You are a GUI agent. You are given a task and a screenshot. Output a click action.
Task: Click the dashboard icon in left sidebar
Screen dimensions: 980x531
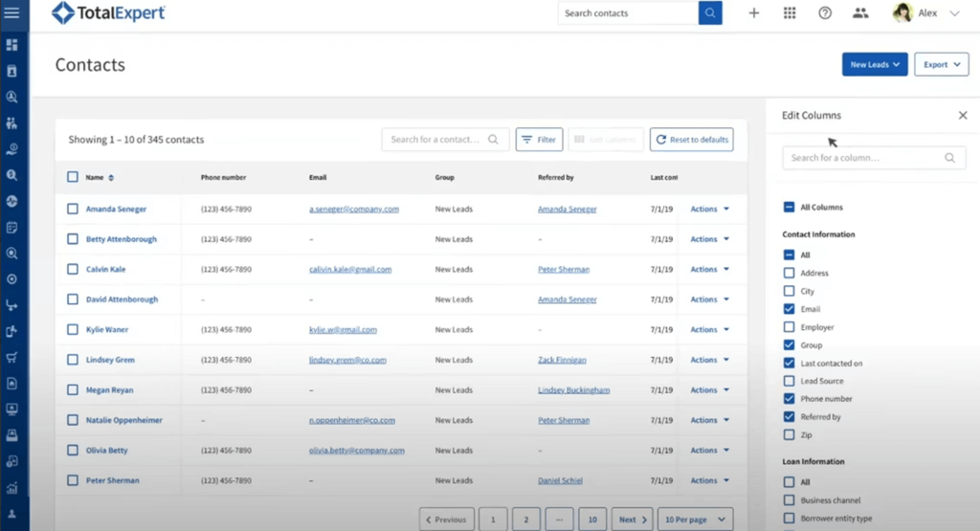(12, 45)
